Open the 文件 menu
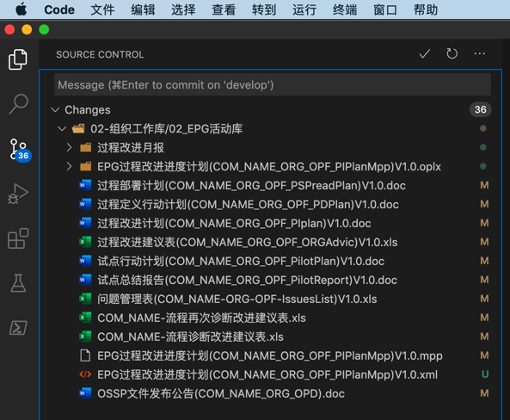The image size is (510, 420). [102, 9]
